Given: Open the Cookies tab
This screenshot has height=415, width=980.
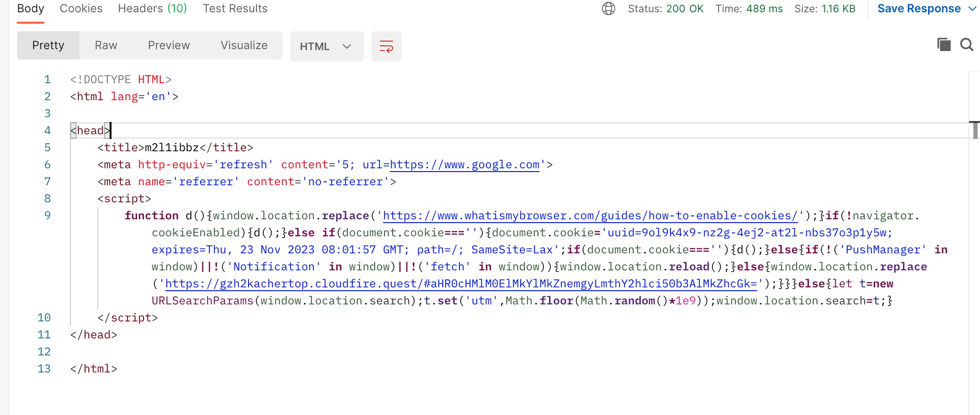Looking at the screenshot, I should pos(81,9).
